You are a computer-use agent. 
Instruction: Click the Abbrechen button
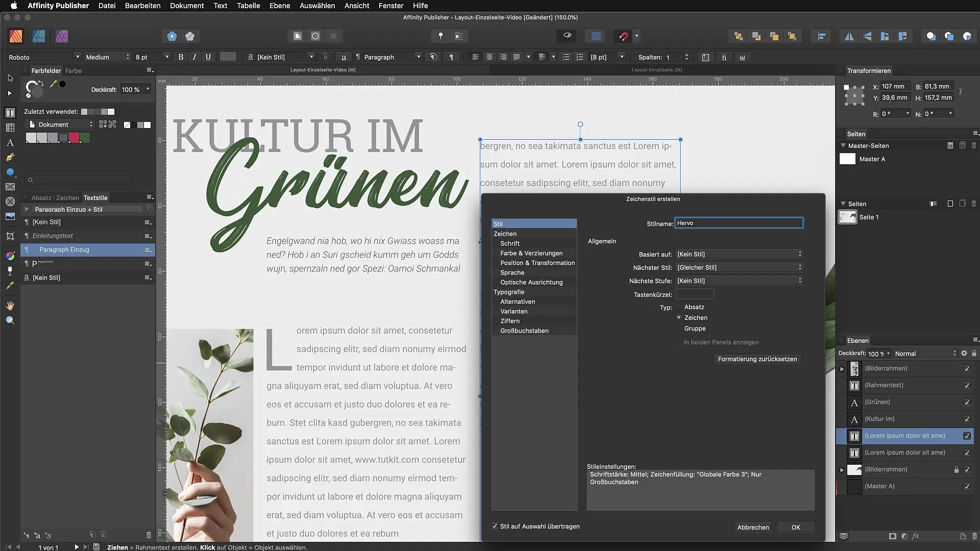[753, 527]
